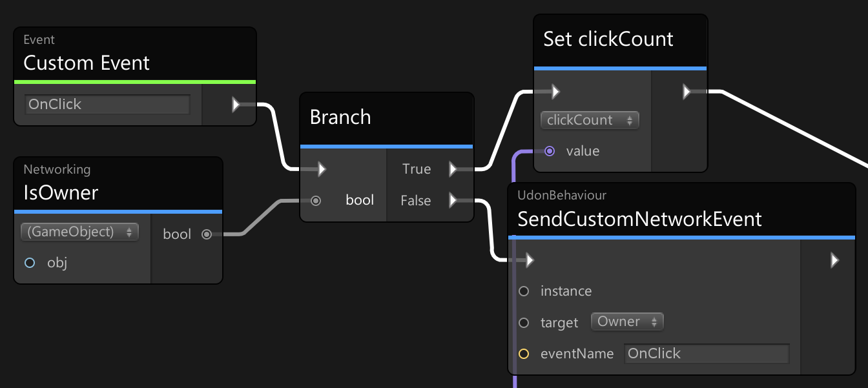
Task: Open the clickCount variable dropdown
Action: (x=590, y=120)
